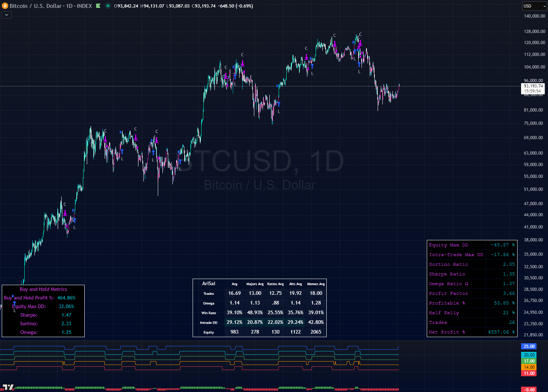This screenshot has height=392, width=548.
Task: Click the 93,193.74 current price label
Action: pyautogui.click(x=533, y=86)
